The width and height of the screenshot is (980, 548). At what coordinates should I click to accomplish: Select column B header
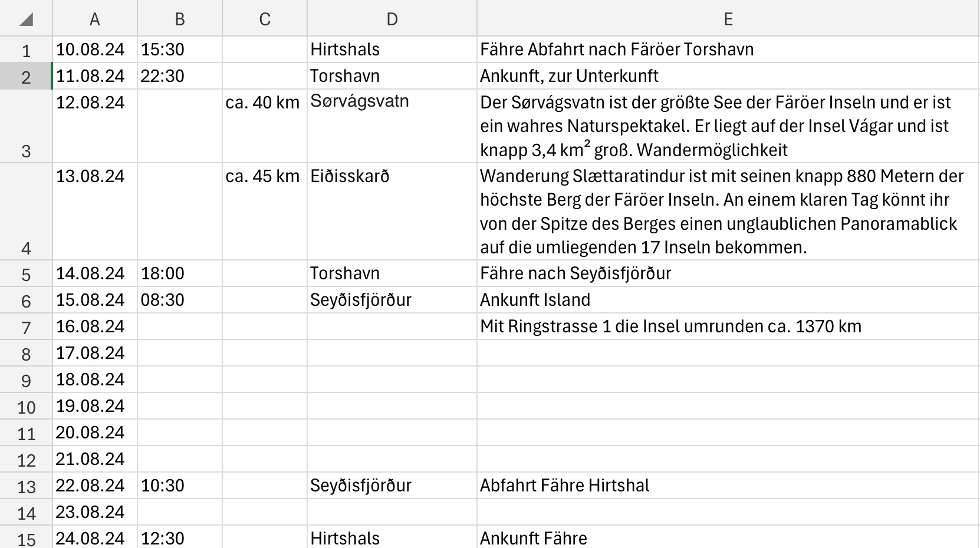(180, 19)
